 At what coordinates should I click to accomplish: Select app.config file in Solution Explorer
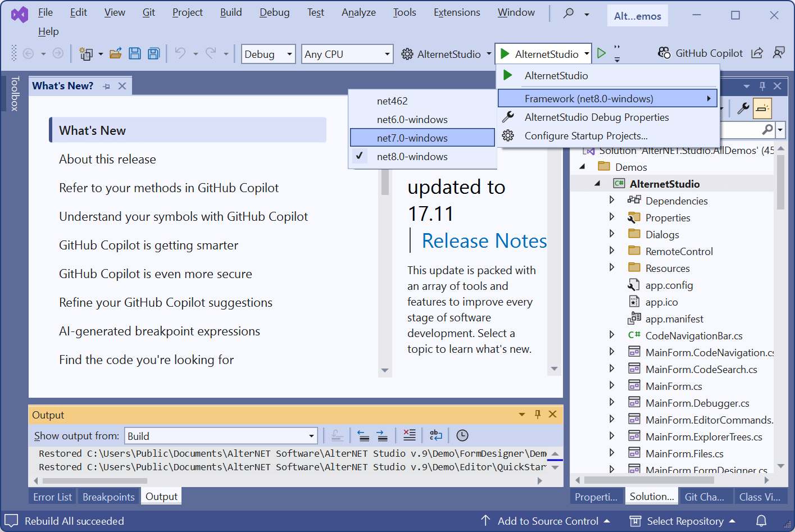(669, 285)
